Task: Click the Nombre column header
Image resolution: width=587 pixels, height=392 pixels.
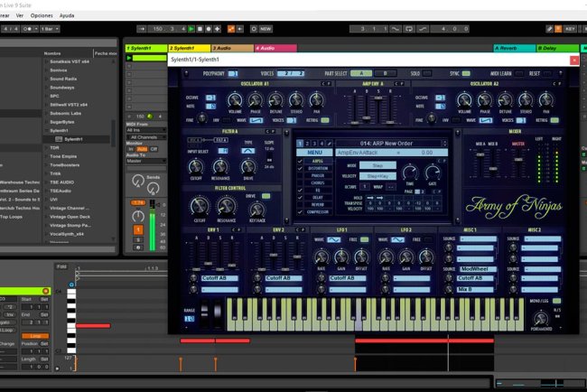Action: point(52,53)
